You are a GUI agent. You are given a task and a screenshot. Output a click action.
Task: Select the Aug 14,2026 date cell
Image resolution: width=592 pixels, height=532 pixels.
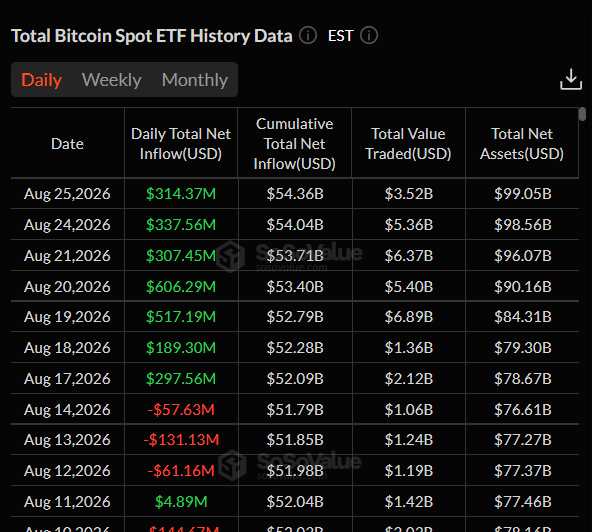[x=67, y=409]
